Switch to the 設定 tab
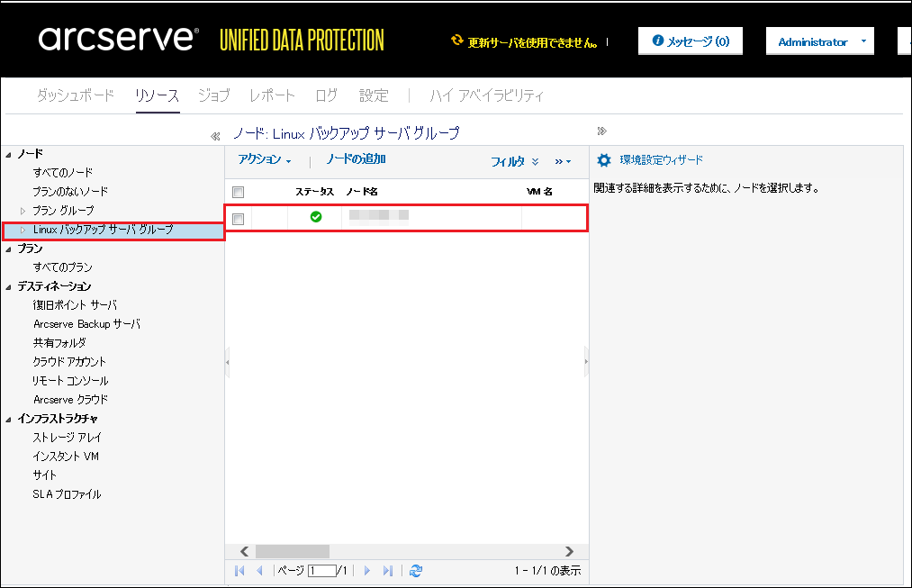Viewport: 912px width, 588px height. [374, 95]
